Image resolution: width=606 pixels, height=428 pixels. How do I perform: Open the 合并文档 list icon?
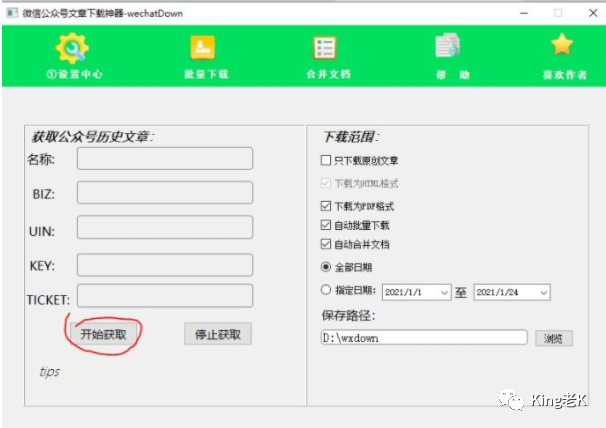tap(325, 48)
